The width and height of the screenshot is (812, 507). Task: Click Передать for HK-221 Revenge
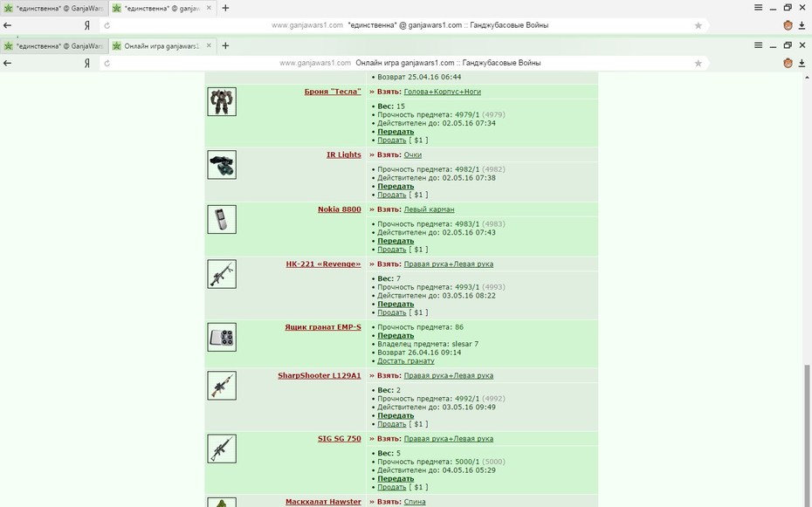396,305
